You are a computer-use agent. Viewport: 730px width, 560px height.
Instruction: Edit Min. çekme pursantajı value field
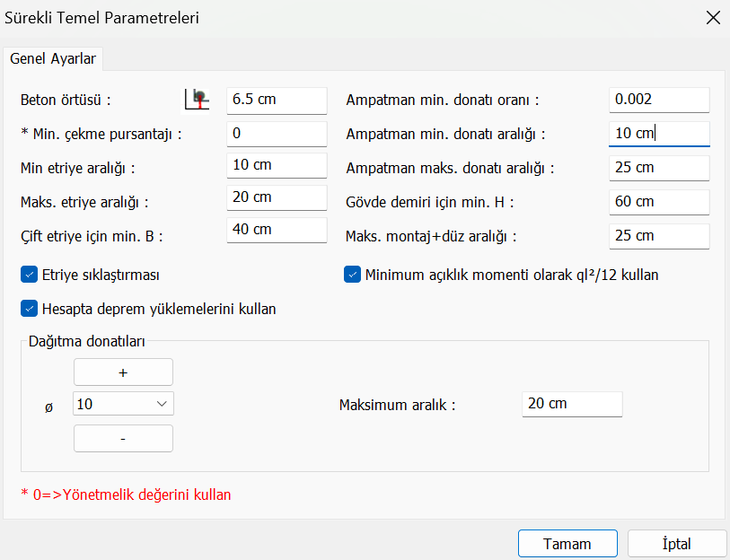(277, 133)
